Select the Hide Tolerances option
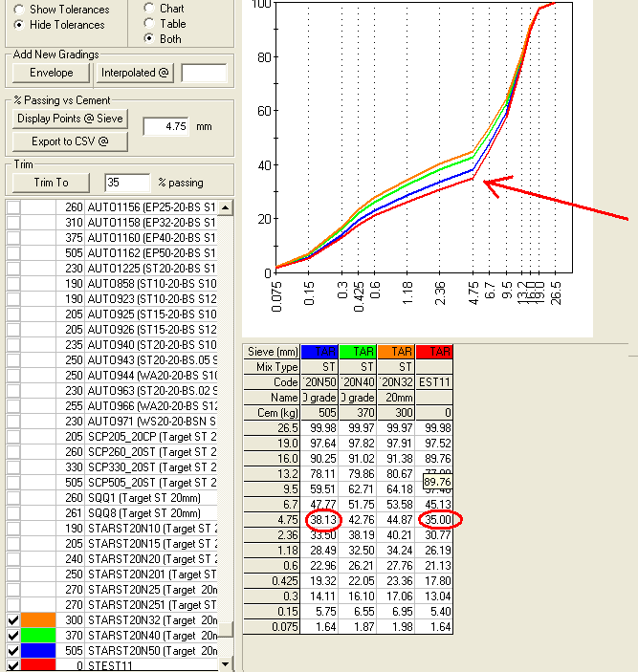This screenshot has width=638, height=672. click(19, 25)
